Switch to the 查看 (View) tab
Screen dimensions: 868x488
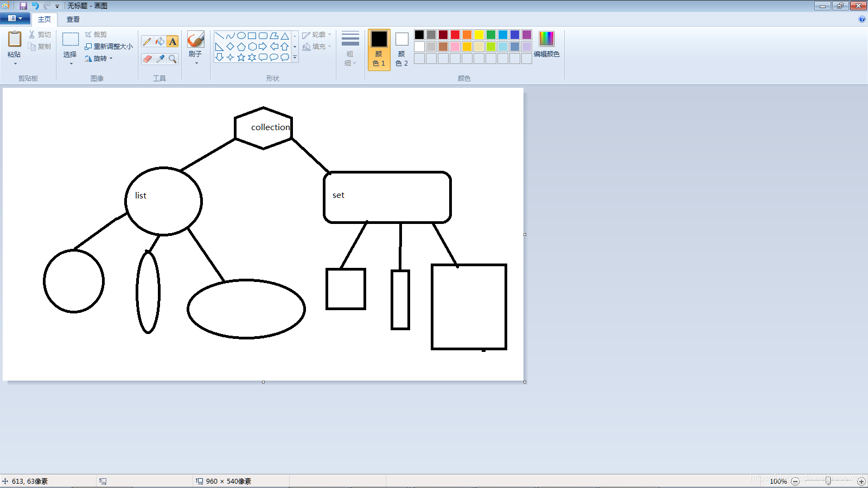pos(72,18)
